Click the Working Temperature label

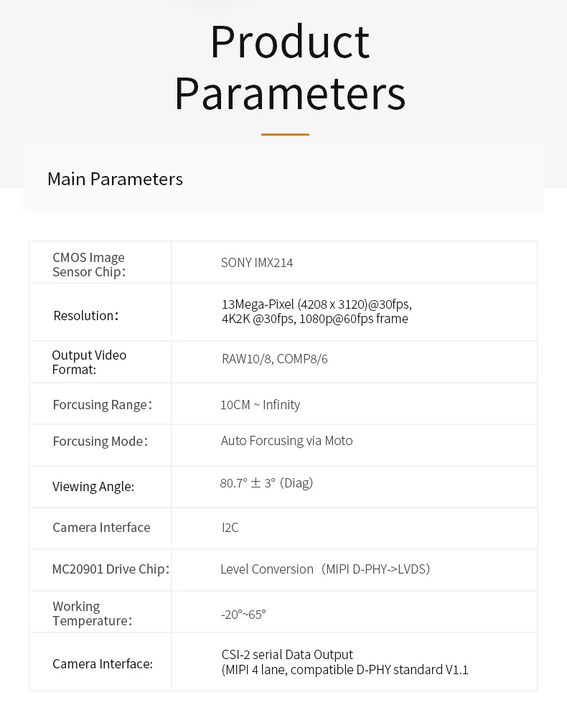[x=92, y=614]
